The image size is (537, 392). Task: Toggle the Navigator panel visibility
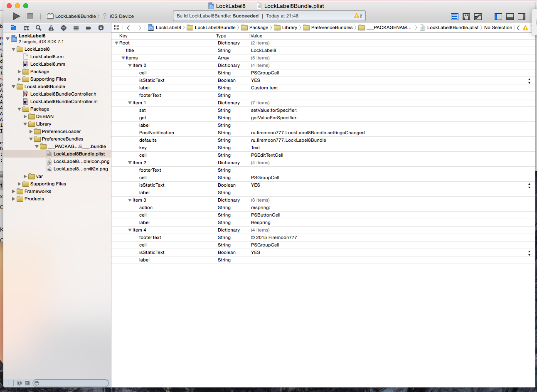pos(498,17)
